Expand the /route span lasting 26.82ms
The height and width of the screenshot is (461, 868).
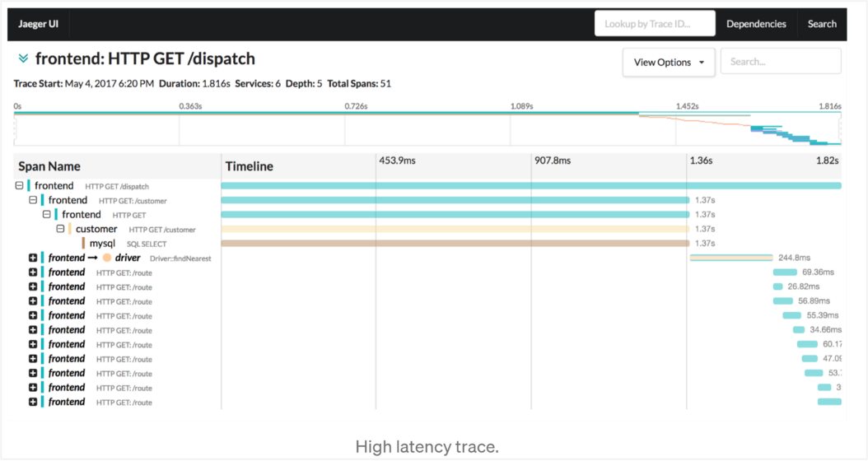tap(33, 286)
